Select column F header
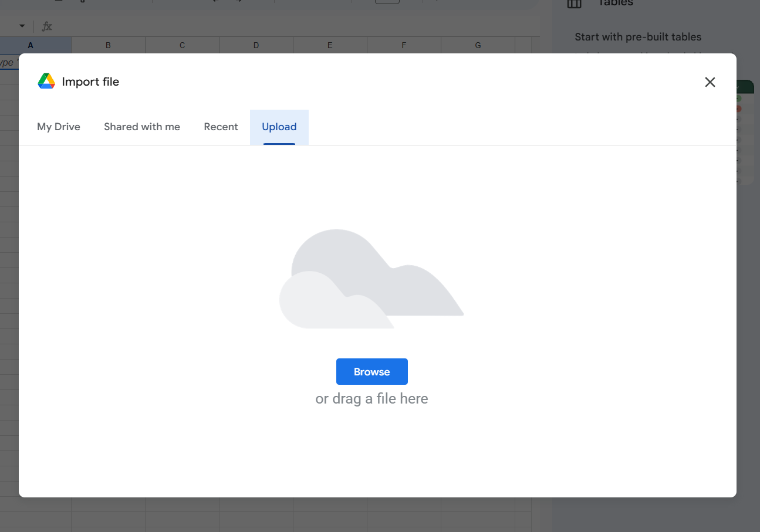Image resolution: width=760 pixels, height=532 pixels. tap(404, 45)
